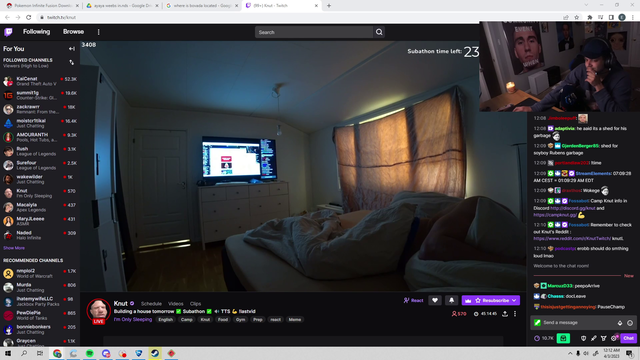
Task: Open stream options three-dot menu
Action: coord(515,313)
